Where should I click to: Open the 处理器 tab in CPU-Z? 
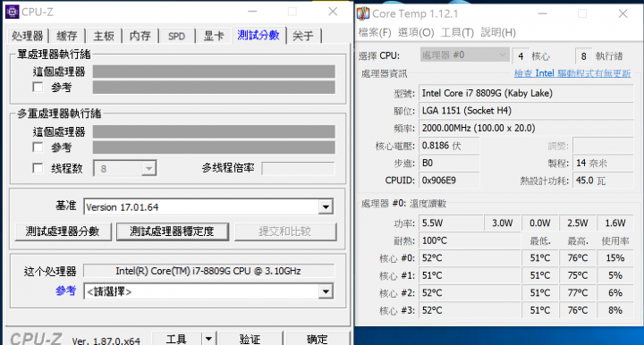27,36
